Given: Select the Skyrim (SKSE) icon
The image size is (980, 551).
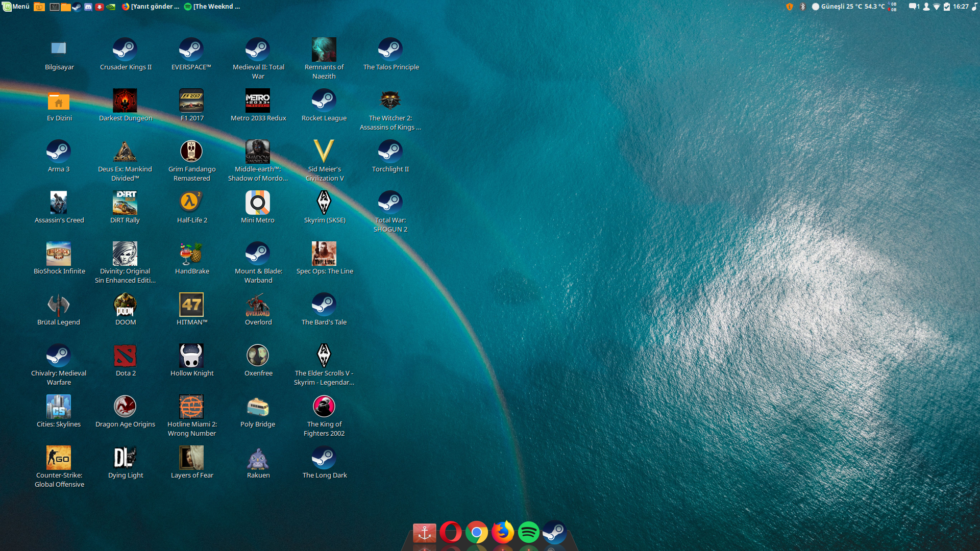Looking at the screenshot, I should (x=324, y=202).
